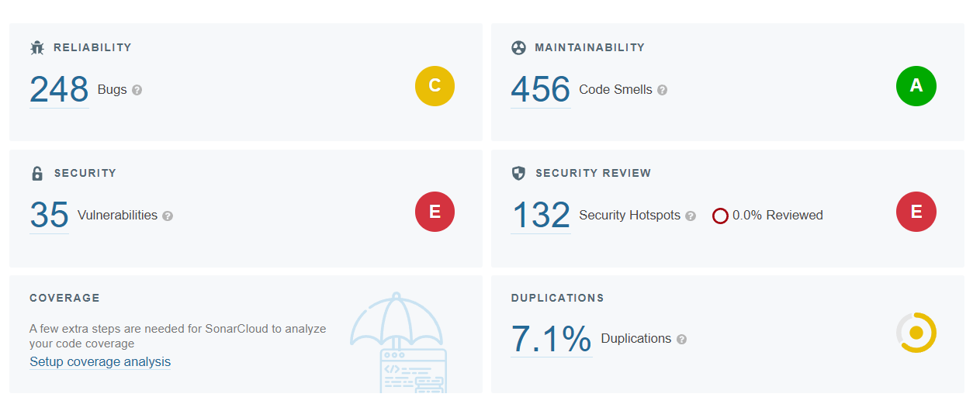980x411 pixels.
Task: Open the 7.1% duplications link
Action: pyautogui.click(x=552, y=339)
